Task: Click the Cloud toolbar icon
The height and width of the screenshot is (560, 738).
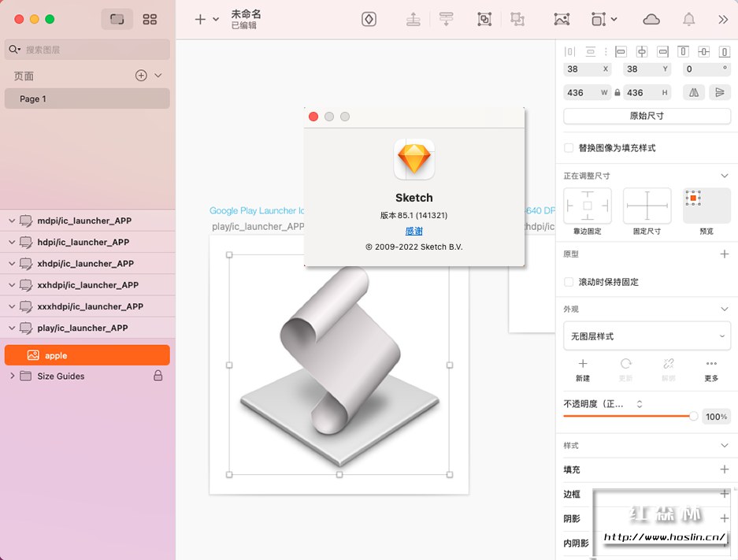Action: pyautogui.click(x=651, y=19)
